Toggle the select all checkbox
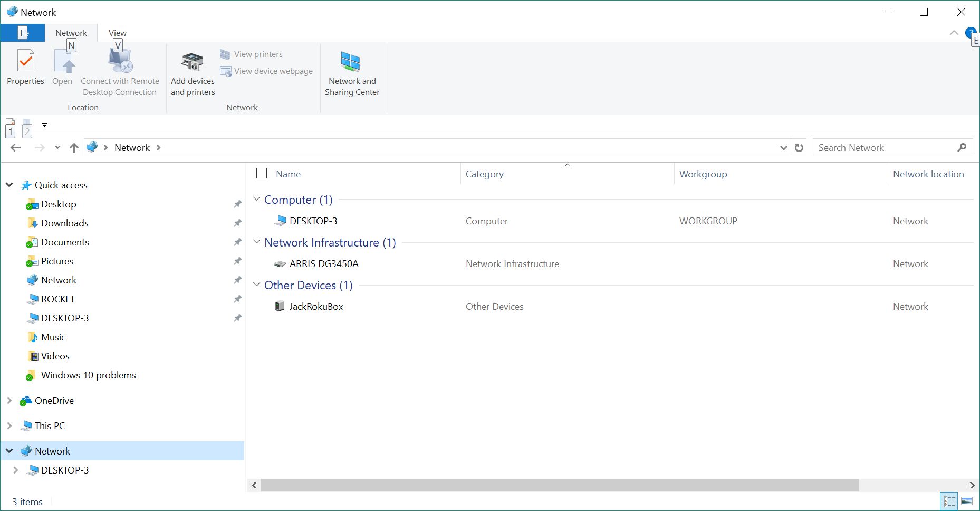This screenshot has height=511, width=980. [x=261, y=173]
